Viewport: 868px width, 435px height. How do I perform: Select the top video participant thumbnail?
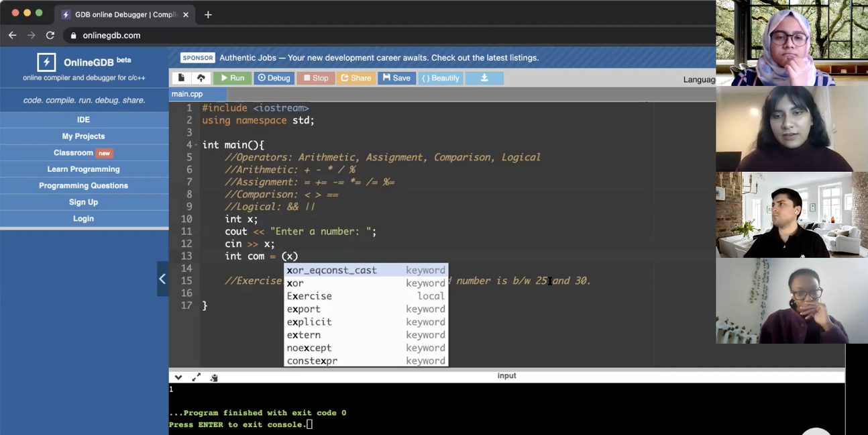point(792,43)
